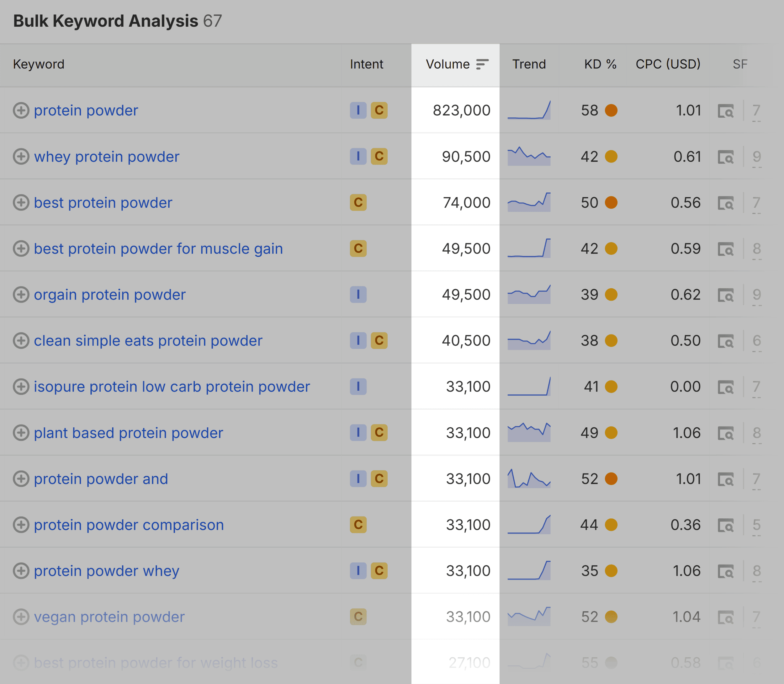784x684 pixels.
Task: Click plus icon for 'protein powder whey'
Action: [21, 571]
